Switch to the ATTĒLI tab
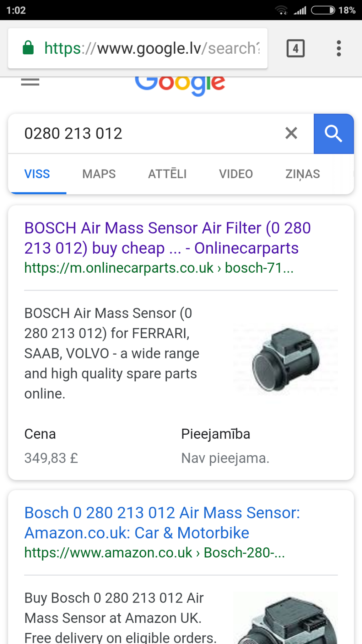 167,174
